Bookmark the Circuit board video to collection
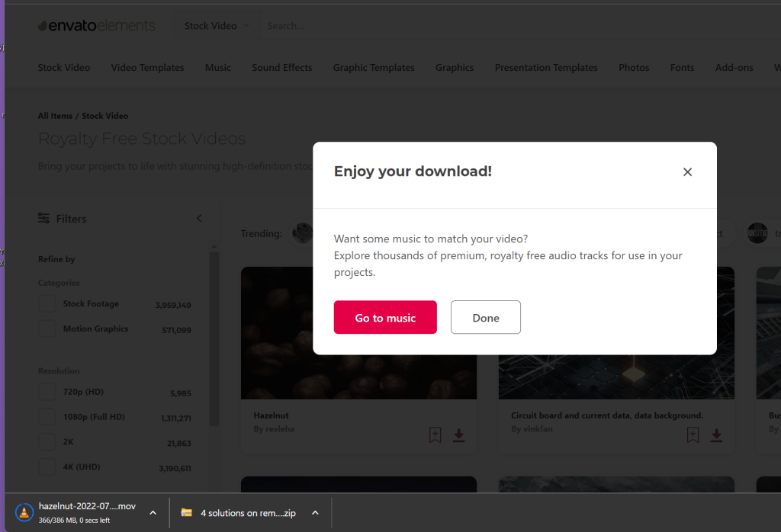 693,435
